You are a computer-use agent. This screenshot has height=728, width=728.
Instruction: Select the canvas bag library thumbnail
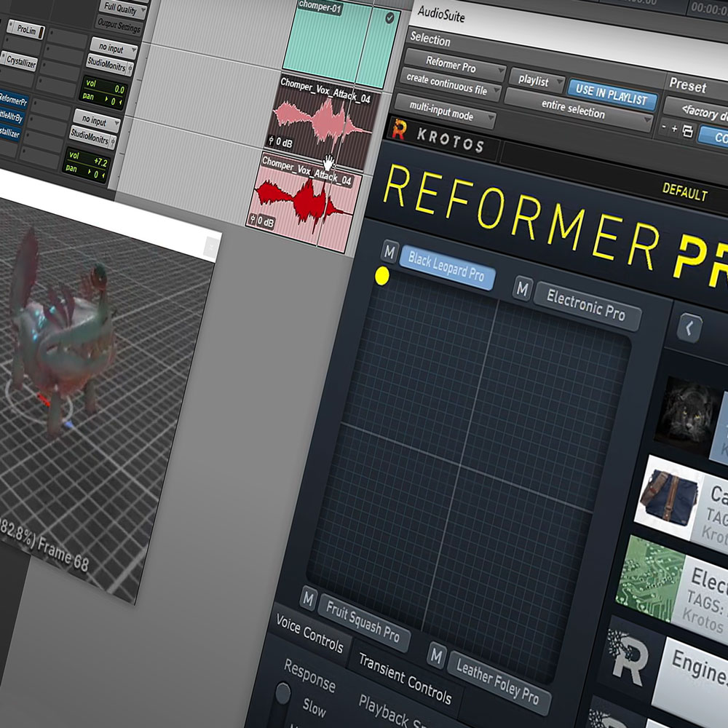668,498
